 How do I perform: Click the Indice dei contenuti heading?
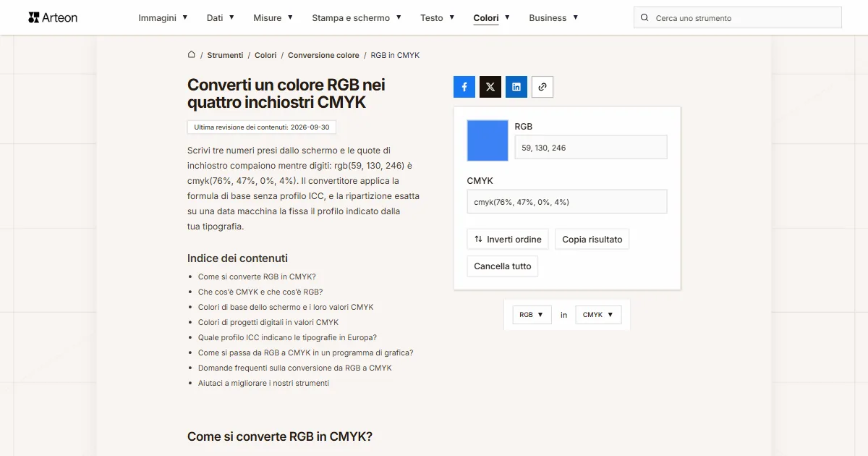click(x=237, y=258)
